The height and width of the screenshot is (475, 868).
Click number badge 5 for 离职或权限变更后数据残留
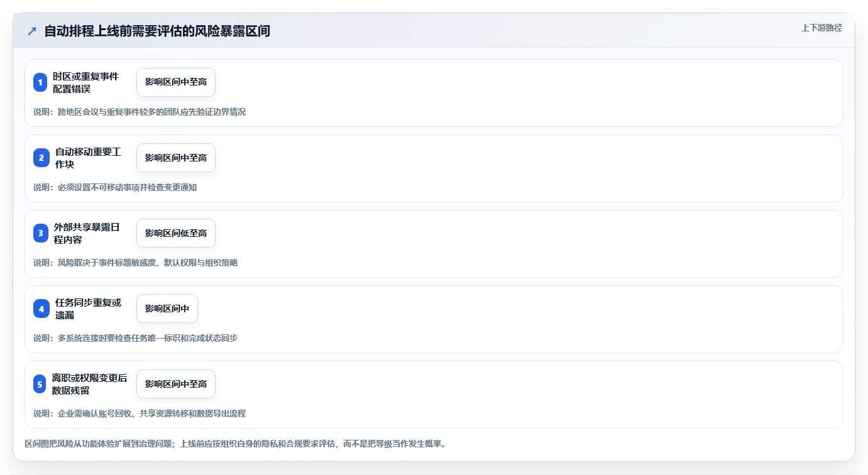(40, 384)
